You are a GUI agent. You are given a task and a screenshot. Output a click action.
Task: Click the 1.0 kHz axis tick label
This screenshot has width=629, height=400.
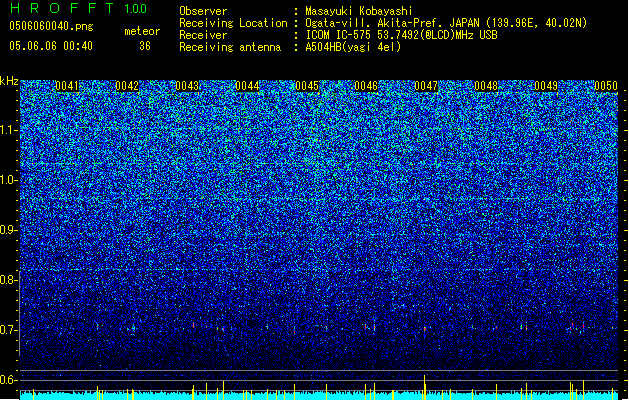[x=9, y=180]
